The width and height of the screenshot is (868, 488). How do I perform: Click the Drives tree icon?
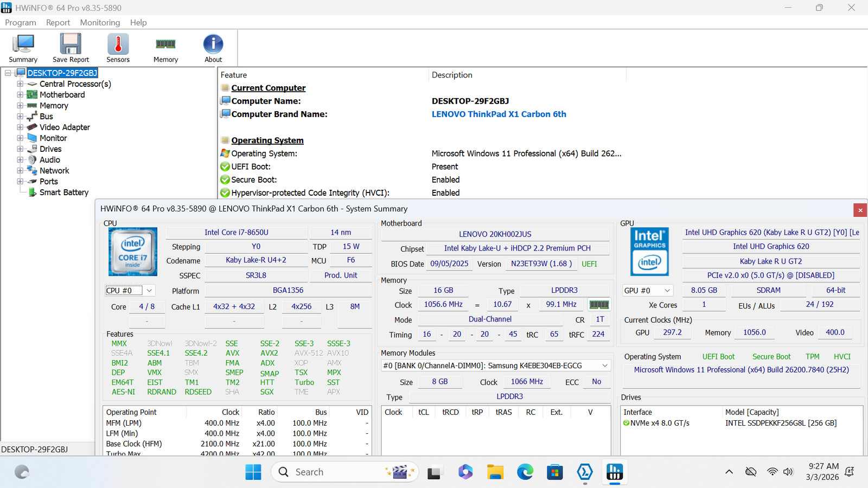click(x=32, y=149)
